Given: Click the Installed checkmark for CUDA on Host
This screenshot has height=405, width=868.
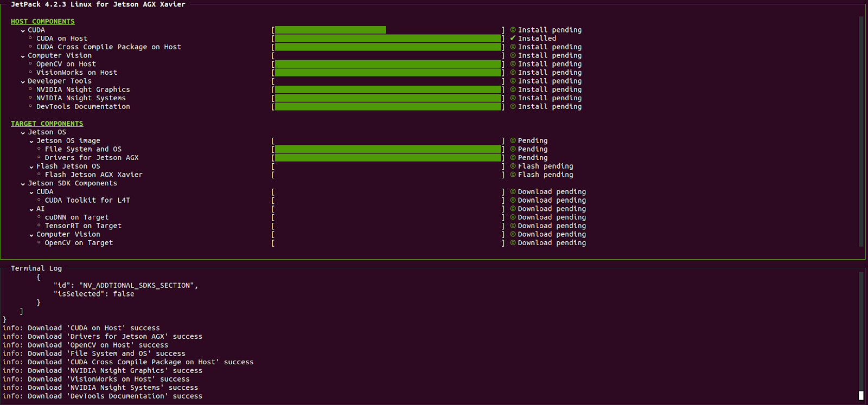Looking at the screenshot, I should pos(513,38).
